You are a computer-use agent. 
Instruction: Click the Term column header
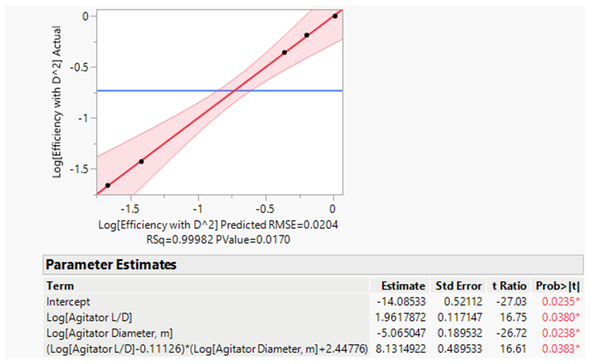60,286
